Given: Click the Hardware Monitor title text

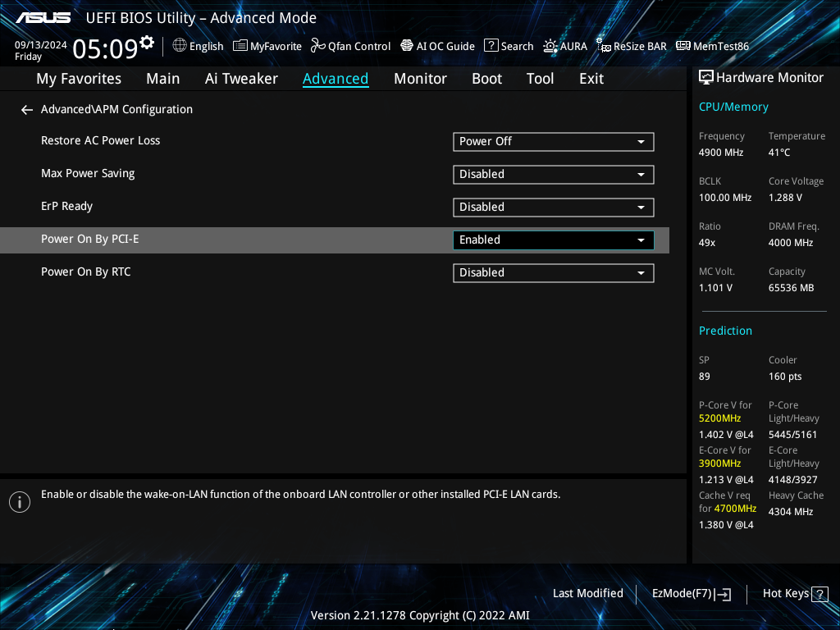Looking at the screenshot, I should point(769,78).
